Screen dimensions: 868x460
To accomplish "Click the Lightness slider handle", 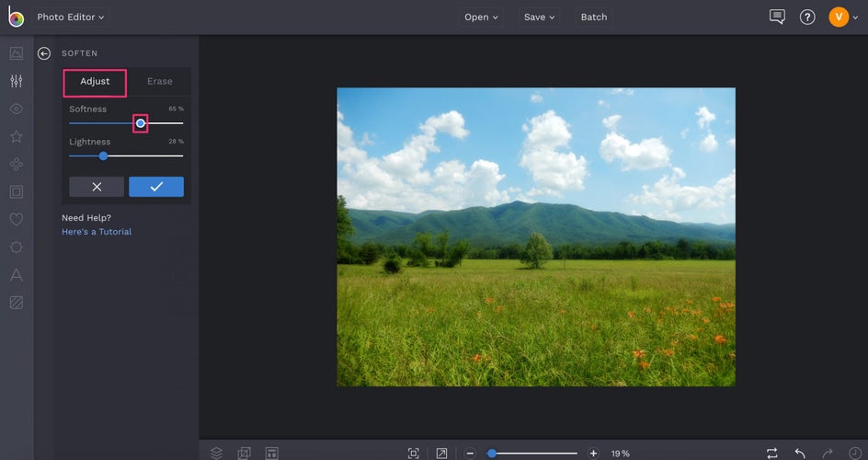I will click(x=103, y=155).
